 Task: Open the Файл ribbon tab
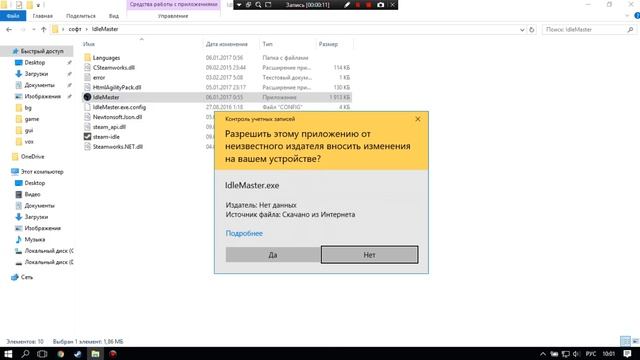click(13, 16)
